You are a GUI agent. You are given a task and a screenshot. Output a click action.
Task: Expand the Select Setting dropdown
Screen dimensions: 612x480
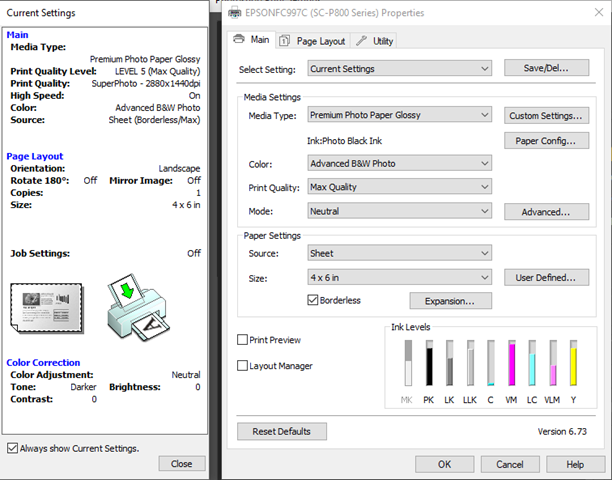399,69
